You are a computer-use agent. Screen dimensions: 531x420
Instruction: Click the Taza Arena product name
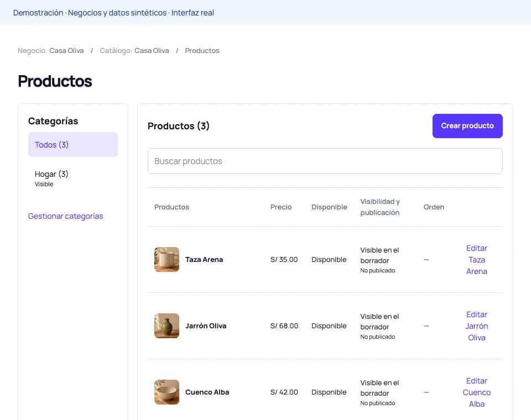[x=204, y=260]
